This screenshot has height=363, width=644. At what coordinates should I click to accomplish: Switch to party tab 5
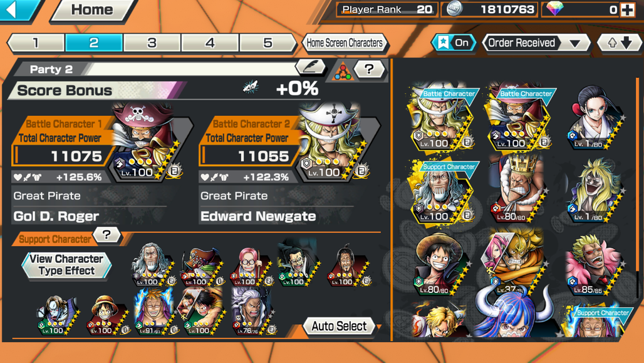click(267, 43)
